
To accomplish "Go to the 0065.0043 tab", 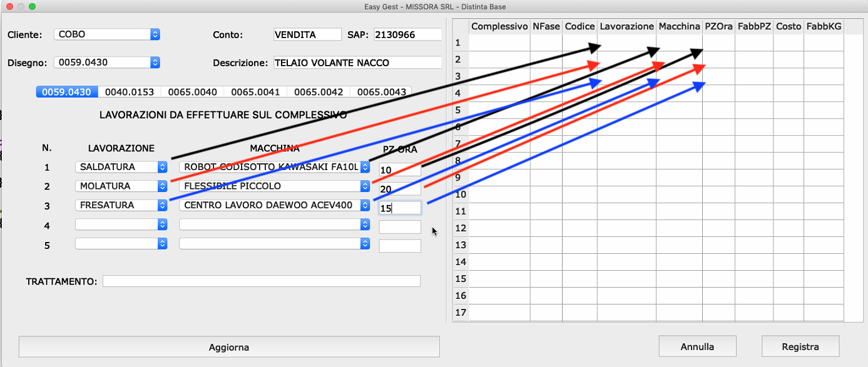I will coord(381,92).
